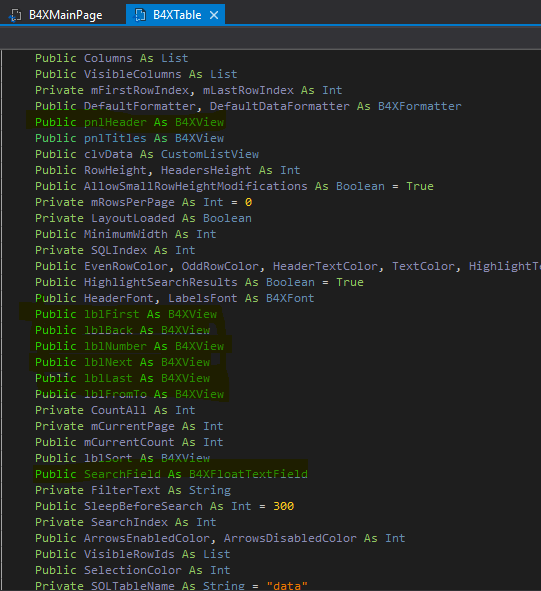Click the B4XMainPage tab file icon
Screen dimensions: 541x591
point(15,15)
